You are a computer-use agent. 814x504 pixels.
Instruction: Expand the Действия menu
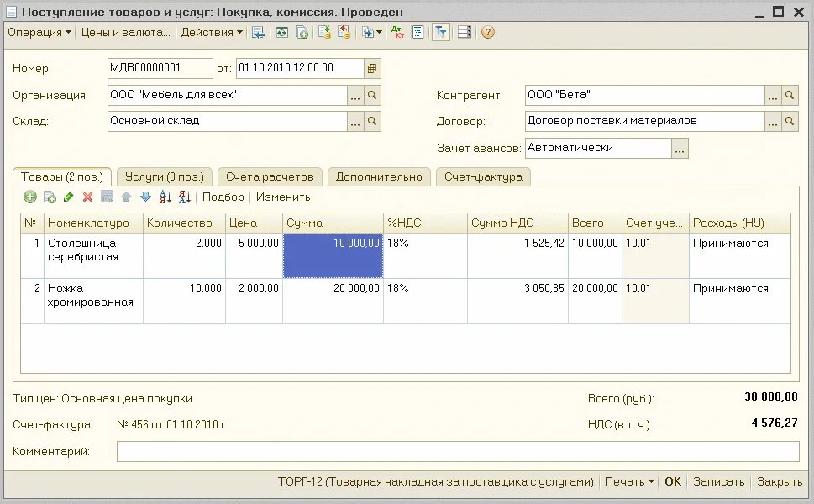(212, 32)
